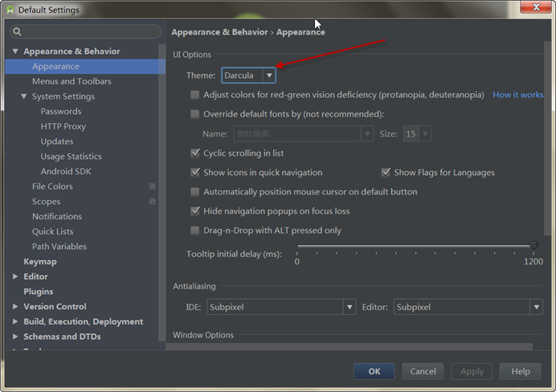Click the Android Studio title bar icon
This screenshot has width=556, height=392.
coord(10,10)
